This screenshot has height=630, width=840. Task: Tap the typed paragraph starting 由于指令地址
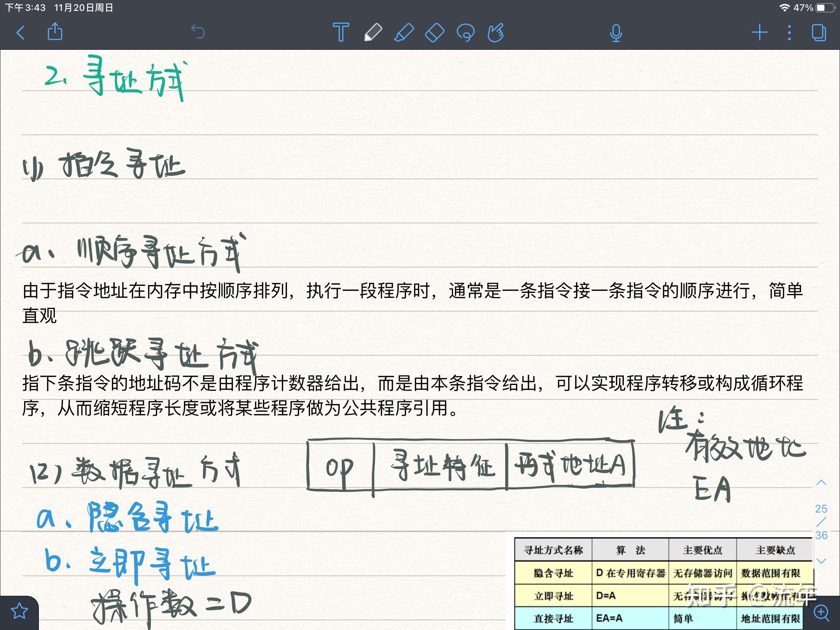[x=413, y=303]
